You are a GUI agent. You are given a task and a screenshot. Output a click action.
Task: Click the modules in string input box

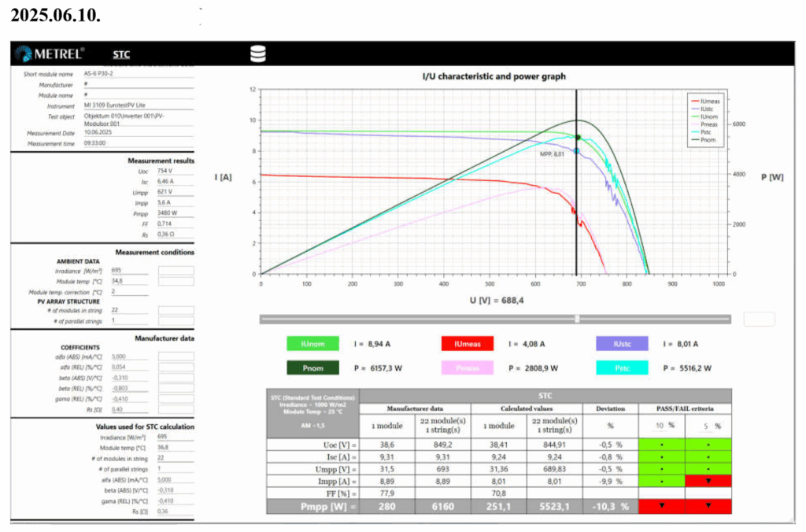click(x=176, y=310)
